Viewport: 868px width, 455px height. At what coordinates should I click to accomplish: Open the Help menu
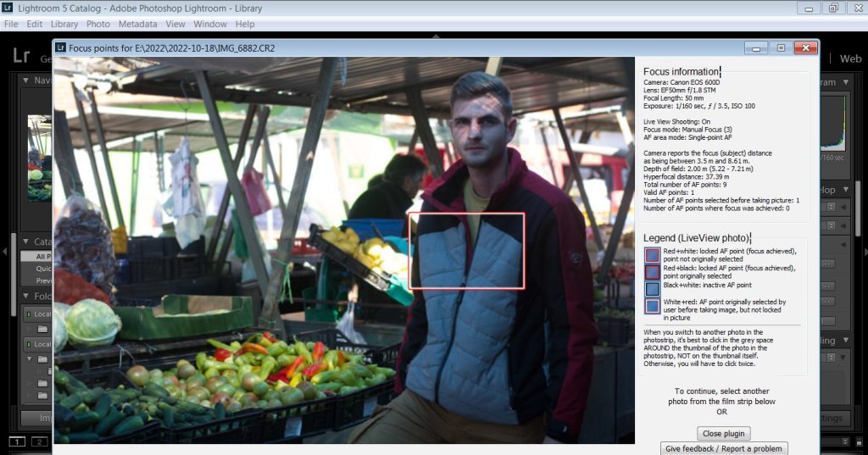click(x=245, y=24)
